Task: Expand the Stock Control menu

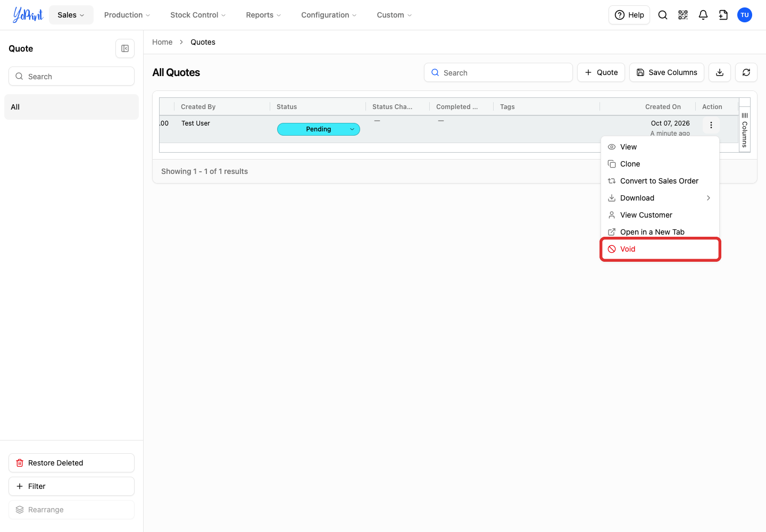Action: pyautogui.click(x=198, y=15)
